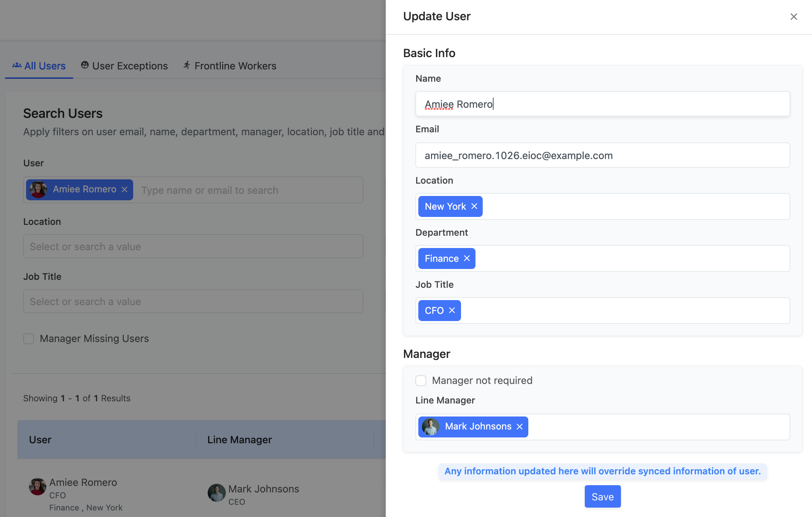812x517 pixels.
Task: Remove Amiee Romero from the user filter
Action: (x=124, y=189)
